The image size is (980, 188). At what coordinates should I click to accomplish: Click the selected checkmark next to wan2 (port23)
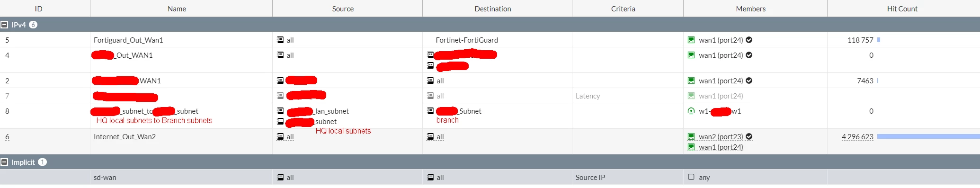749,137
